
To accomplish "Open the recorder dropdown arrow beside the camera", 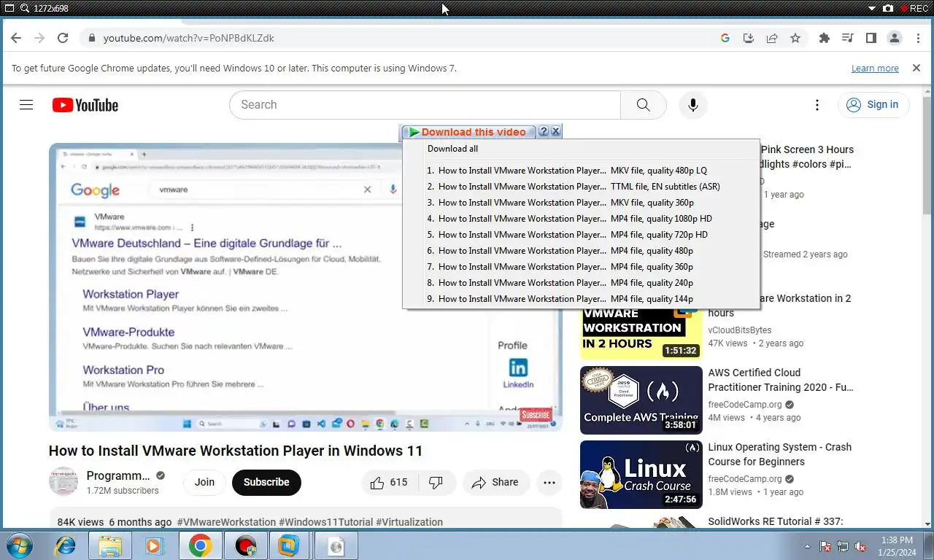I will click(x=871, y=8).
